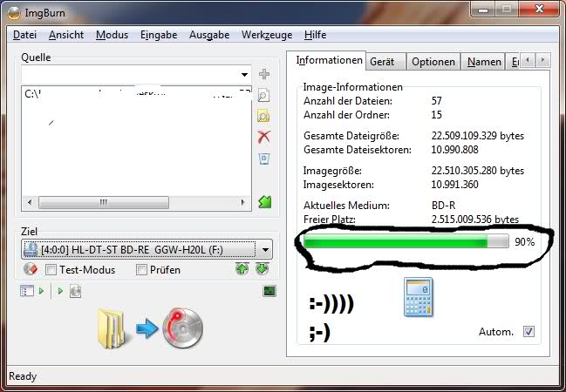This screenshot has width=566, height=392.
Task: Click the BD-R medium value
Action: point(443,206)
